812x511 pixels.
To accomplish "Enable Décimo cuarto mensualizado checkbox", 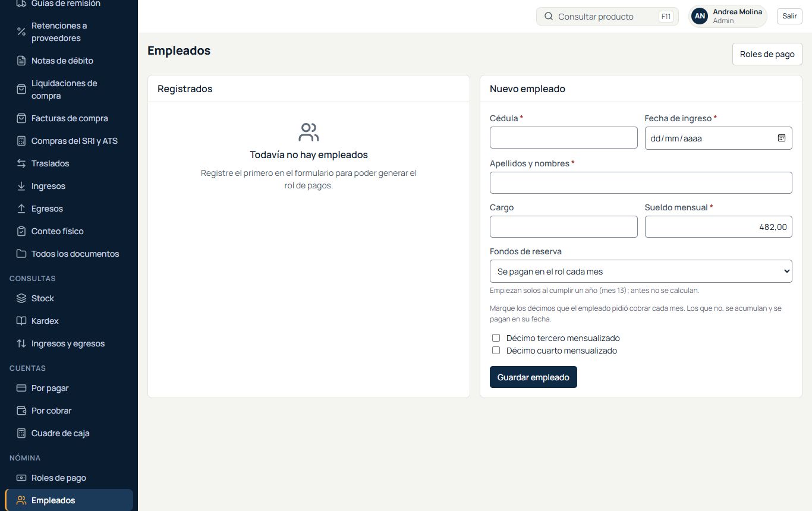I will pos(496,351).
